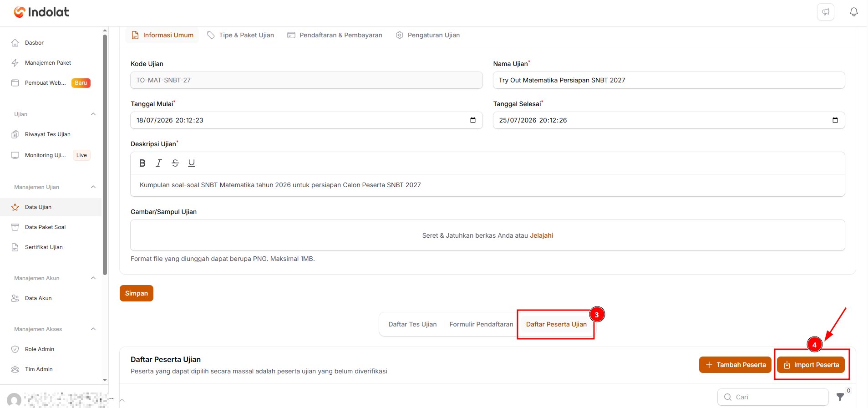Image resolution: width=868 pixels, height=408 pixels.
Task: Click the Role Admin shield icon
Action: 15,349
